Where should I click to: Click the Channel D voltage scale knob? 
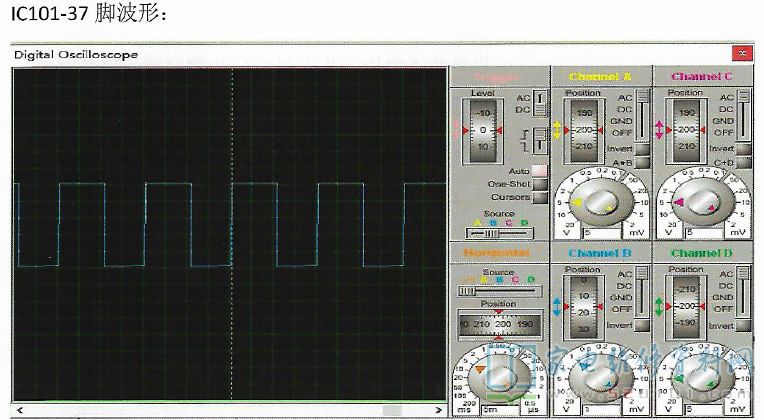click(702, 378)
